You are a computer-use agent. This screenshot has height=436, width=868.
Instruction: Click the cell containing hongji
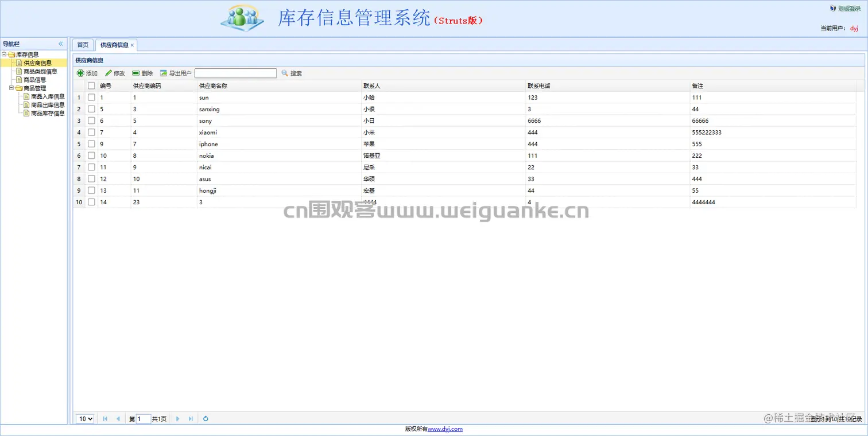click(x=279, y=190)
